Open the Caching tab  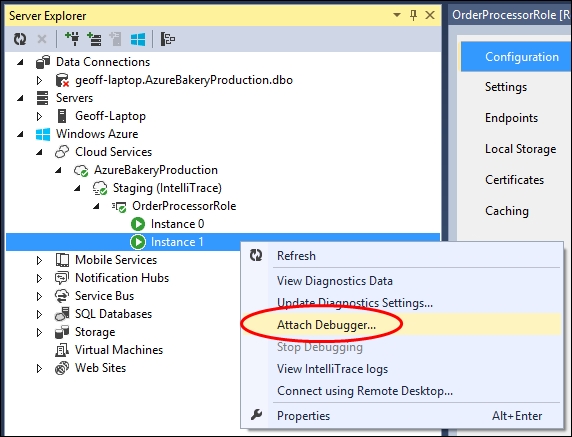tap(506, 211)
